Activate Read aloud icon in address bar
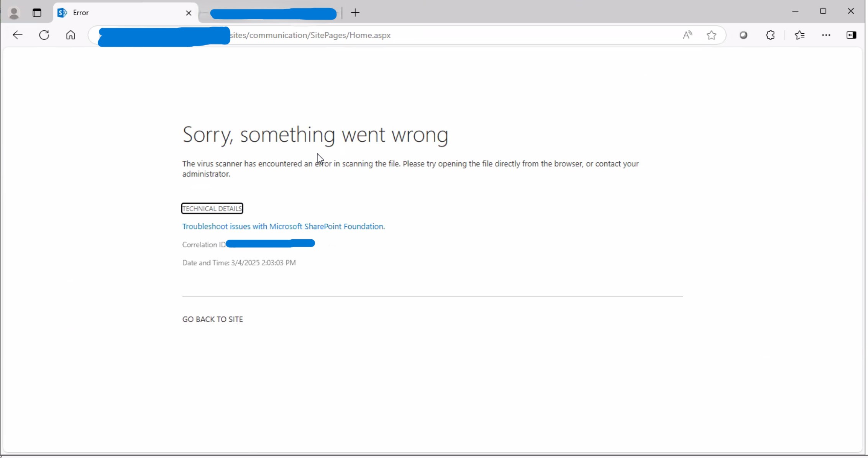The height and width of the screenshot is (458, 868). click(688, 35)
